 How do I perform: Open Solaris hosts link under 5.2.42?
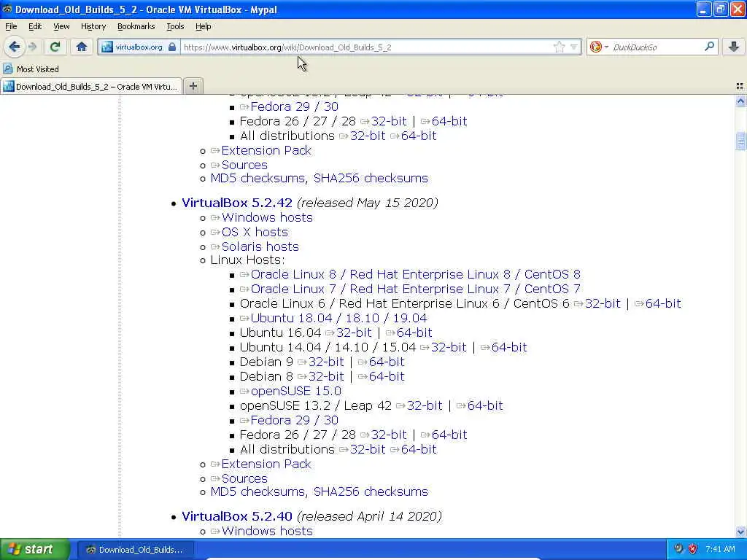coord(260,246)
